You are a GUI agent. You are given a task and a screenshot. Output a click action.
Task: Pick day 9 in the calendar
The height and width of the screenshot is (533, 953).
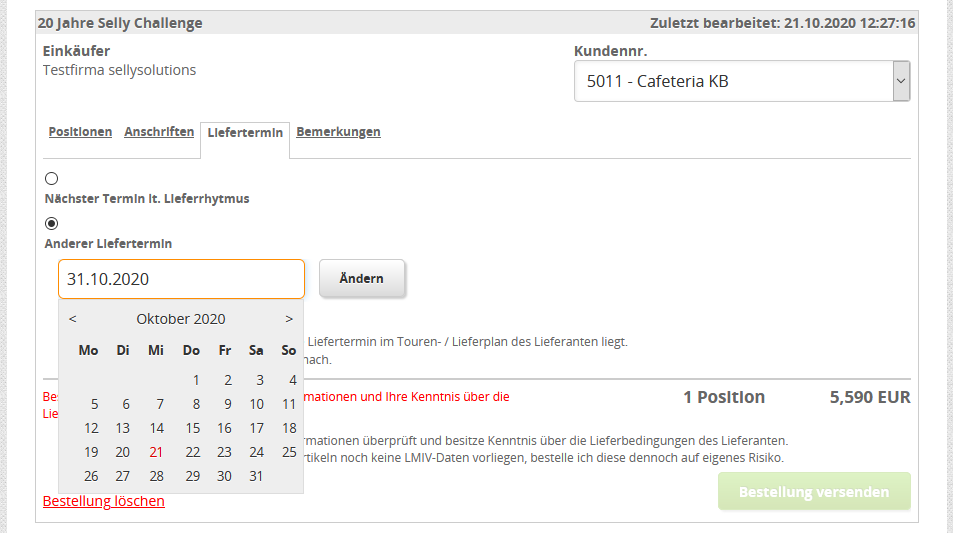click(x=227, y=404)
